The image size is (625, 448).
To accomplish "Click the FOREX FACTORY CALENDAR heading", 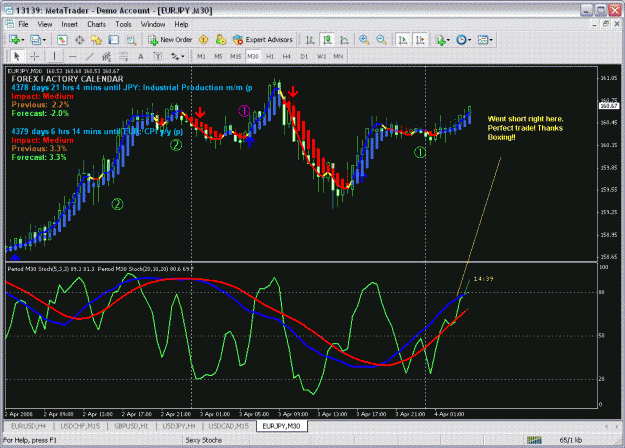I will pyautogui.click(x=67, y=79).
